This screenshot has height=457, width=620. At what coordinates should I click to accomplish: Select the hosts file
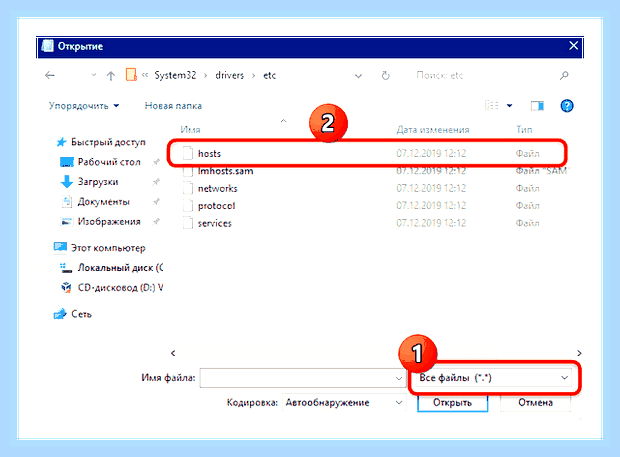click(x=367, y=153)
